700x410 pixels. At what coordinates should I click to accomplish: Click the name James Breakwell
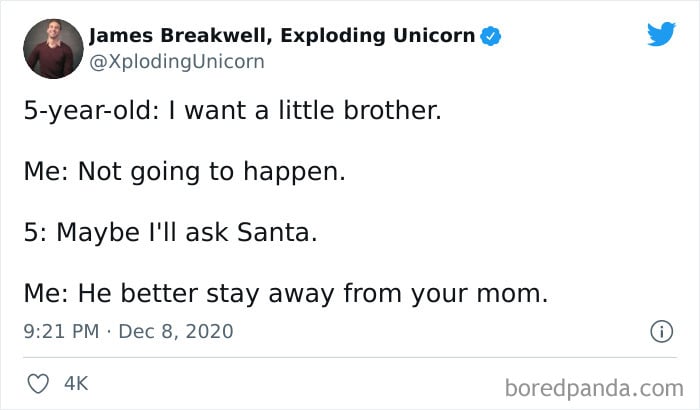[x=180, y=36]
